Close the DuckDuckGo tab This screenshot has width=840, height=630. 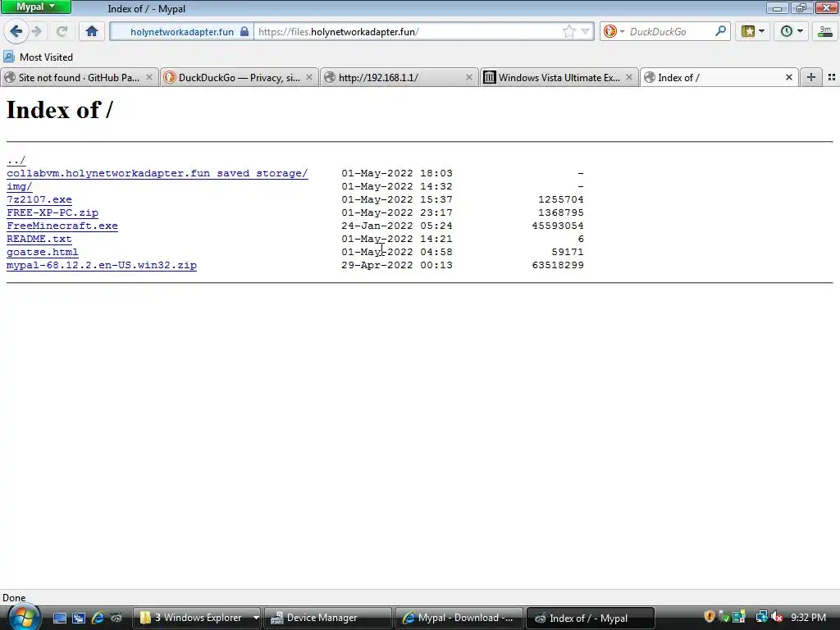309,78
